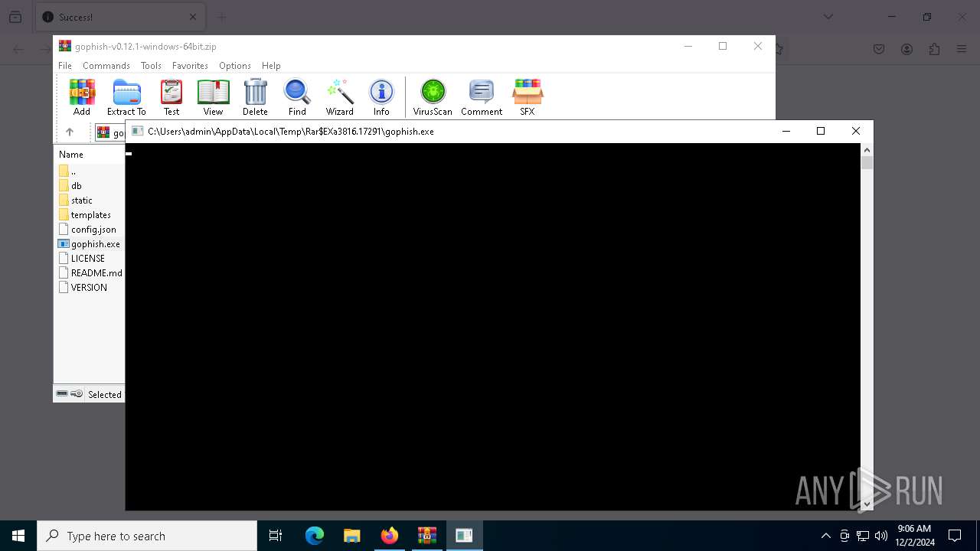980x551 pixels.
Task: Create SFX archive
Action: tap(528, 97)
